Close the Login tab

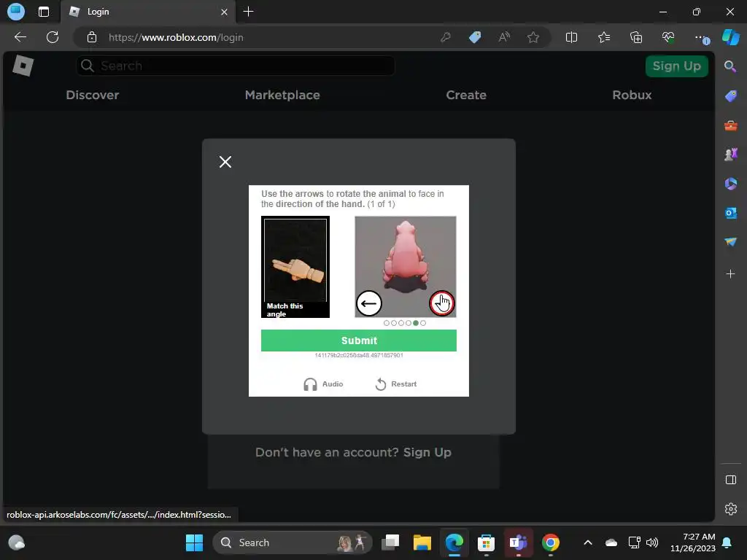[225, 12]
